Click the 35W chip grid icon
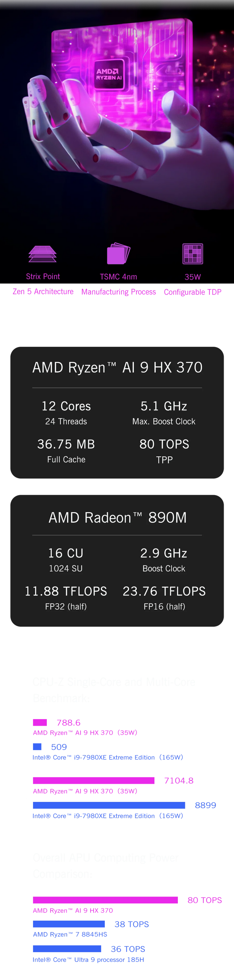The height and width of the screenshot is (980, 234). [x=193, y=254]
